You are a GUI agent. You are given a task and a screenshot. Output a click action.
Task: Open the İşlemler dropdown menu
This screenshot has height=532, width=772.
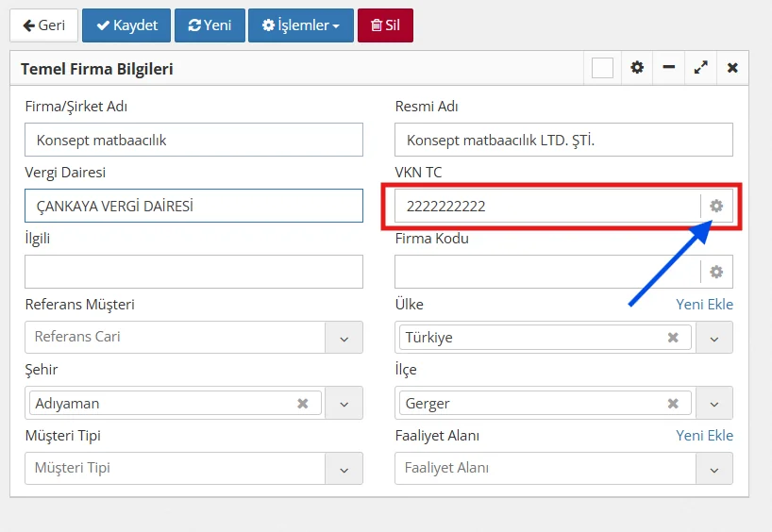[x=301, y=25]
